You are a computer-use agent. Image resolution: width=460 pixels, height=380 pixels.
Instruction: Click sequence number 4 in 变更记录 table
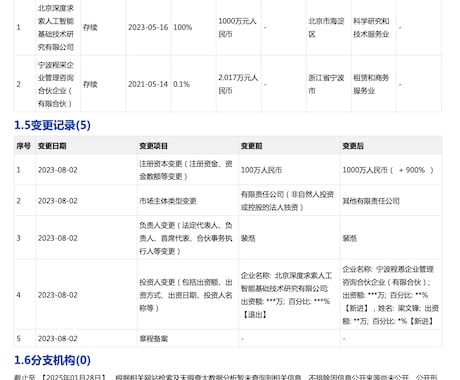point(19,295)
